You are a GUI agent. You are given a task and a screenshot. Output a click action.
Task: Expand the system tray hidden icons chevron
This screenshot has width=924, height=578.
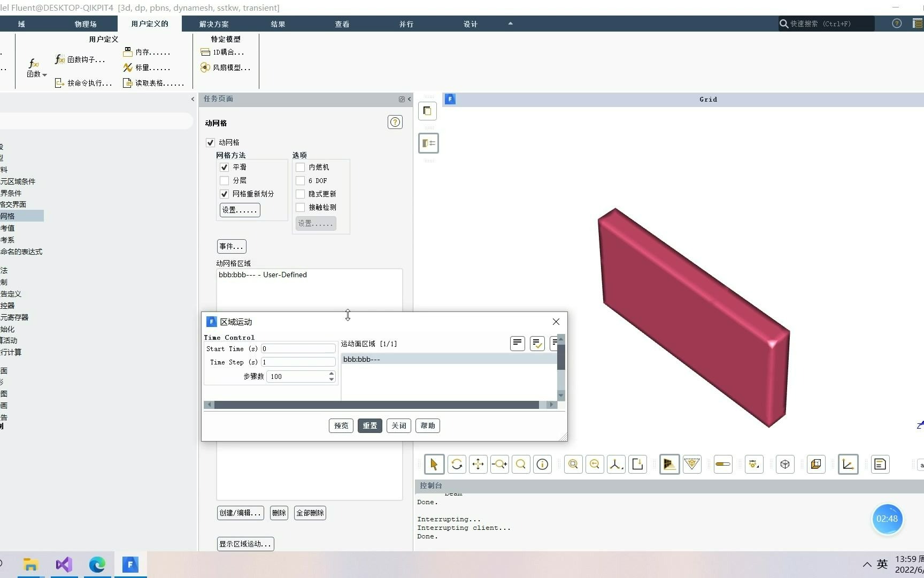(x=867, y=565)
